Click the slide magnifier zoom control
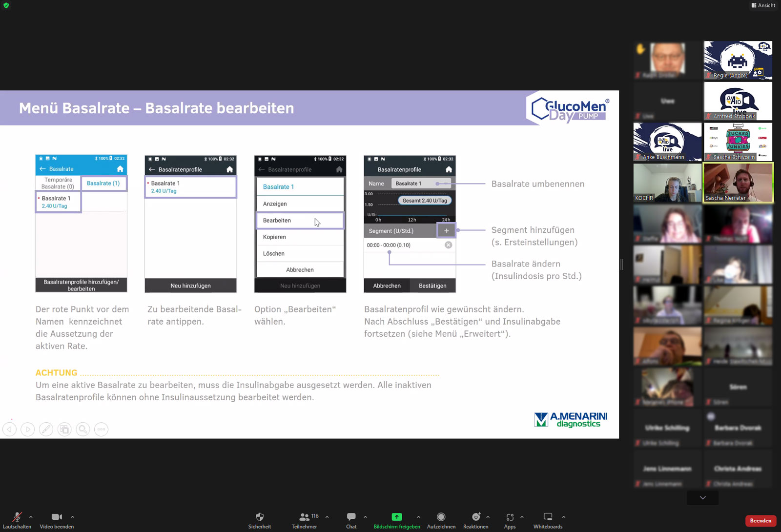Viewport: 781px width, 532px height. 83,430
